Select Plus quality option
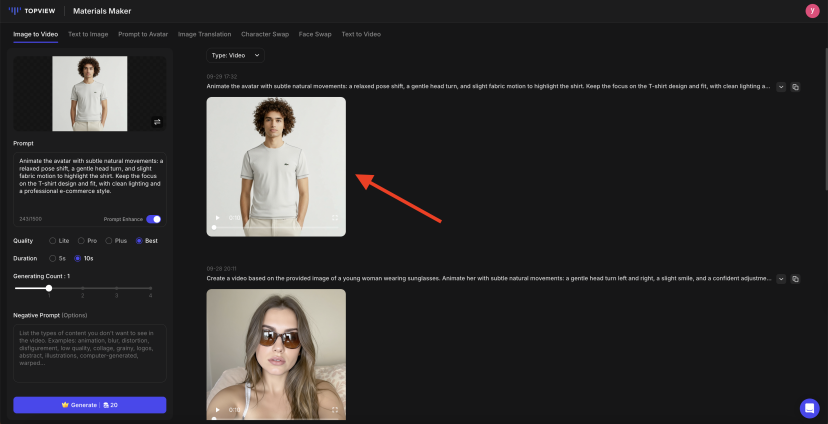 [x=108, y=241]
